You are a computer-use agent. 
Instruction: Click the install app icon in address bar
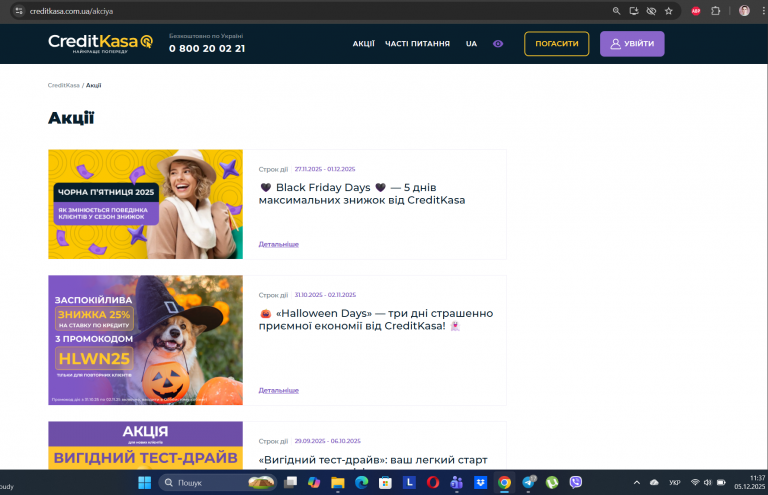point(634,11)
